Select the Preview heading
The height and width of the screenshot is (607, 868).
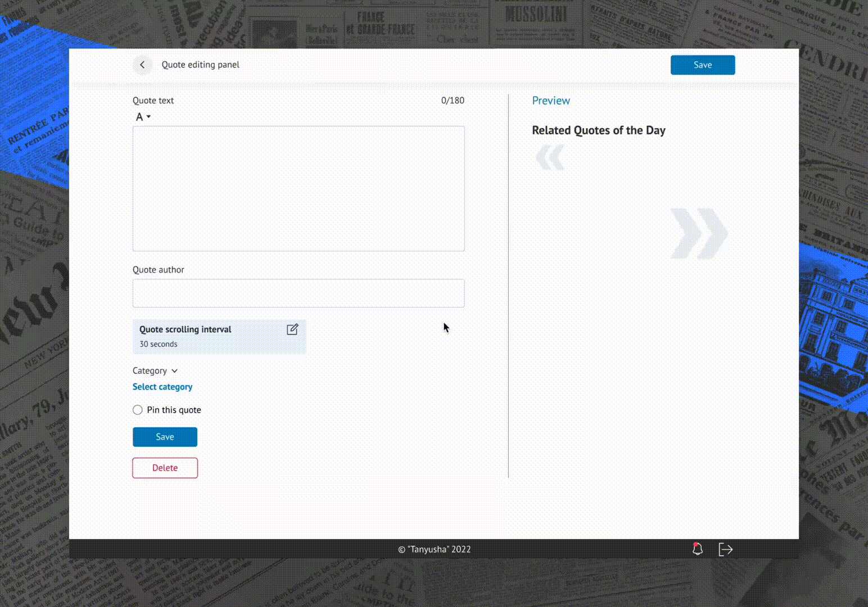coord(551,101)
